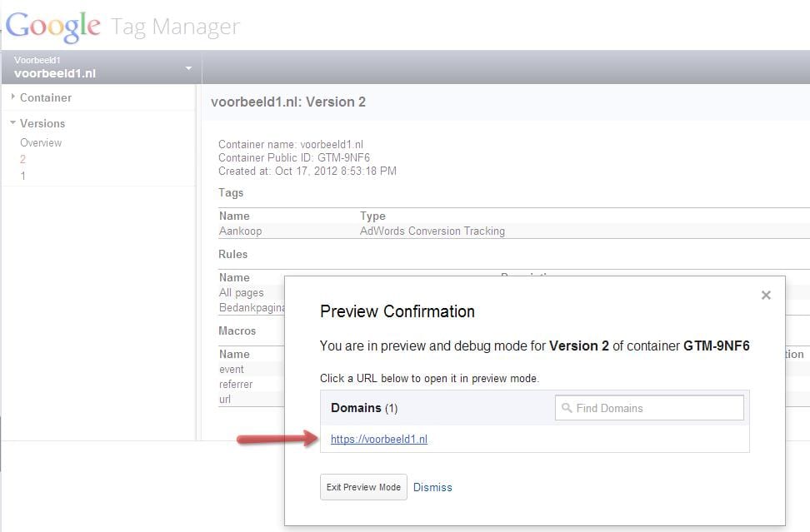This screenshot has width=810, height=532.
Task: Select the Aankoop tag
Action: tap(240, 231)
